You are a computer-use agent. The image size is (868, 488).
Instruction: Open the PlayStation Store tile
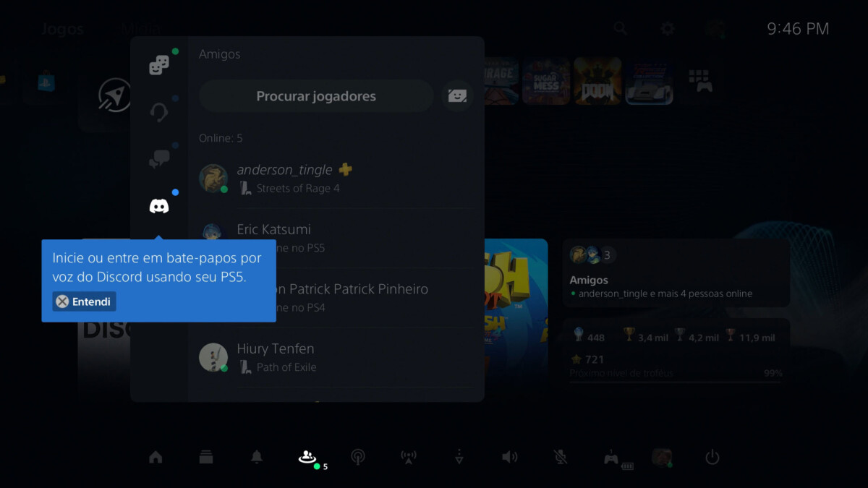pos(47,81)
